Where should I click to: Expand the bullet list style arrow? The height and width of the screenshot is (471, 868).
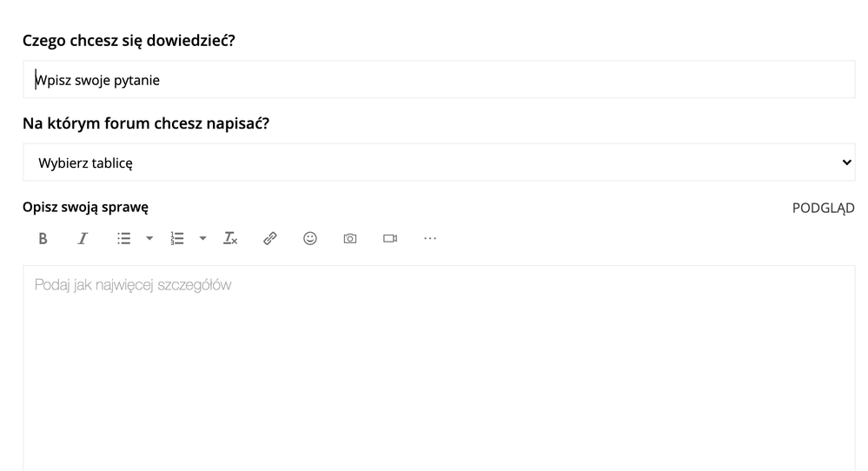pyautogui.click(x=149, y=238)
